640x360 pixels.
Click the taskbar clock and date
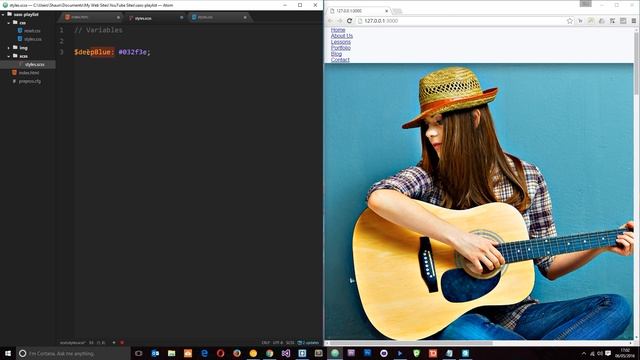[625, 353]
